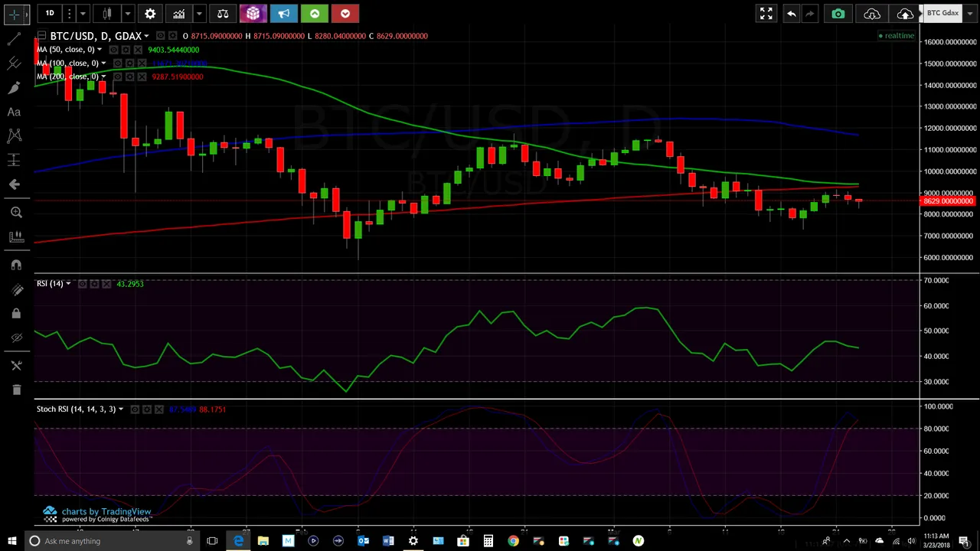Select the pitchfork drawing tool

(14, 64)
